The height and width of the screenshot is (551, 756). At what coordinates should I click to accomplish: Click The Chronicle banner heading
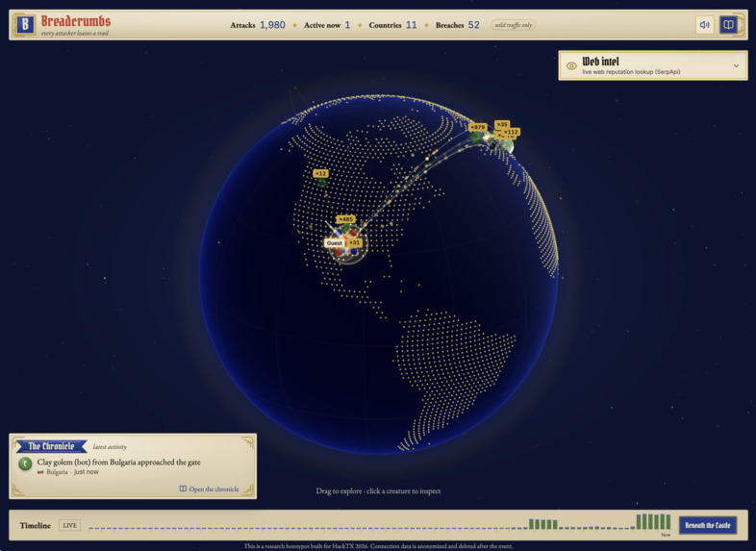[51, 446]
